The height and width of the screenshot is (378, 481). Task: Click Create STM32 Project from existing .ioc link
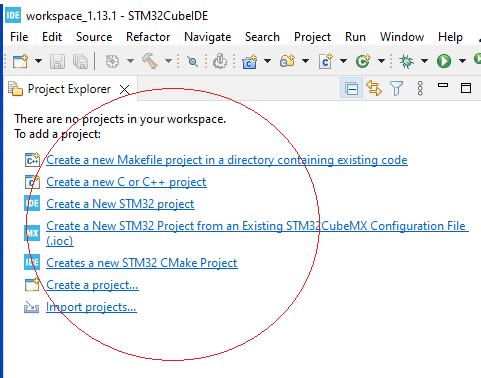tap(257, 233)
